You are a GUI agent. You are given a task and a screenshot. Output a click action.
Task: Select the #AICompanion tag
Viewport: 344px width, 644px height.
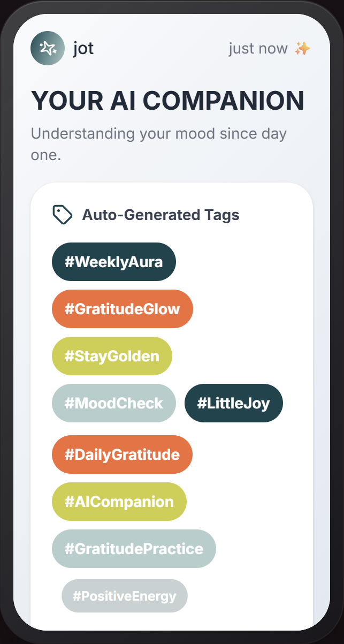(x=119, y=502)
